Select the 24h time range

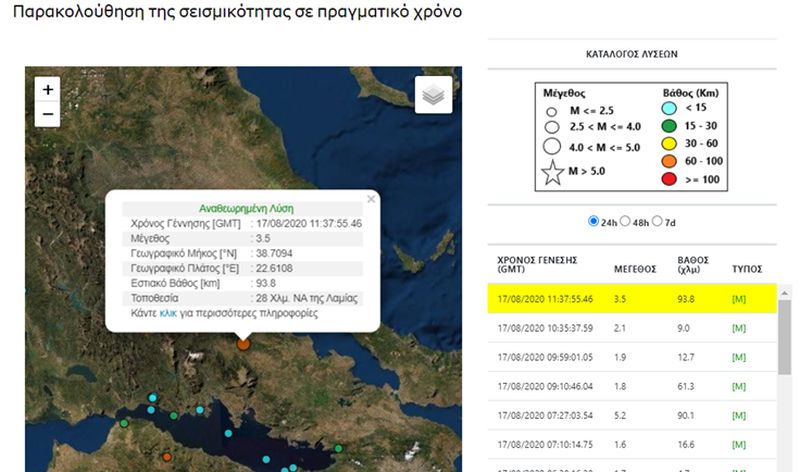594,221
